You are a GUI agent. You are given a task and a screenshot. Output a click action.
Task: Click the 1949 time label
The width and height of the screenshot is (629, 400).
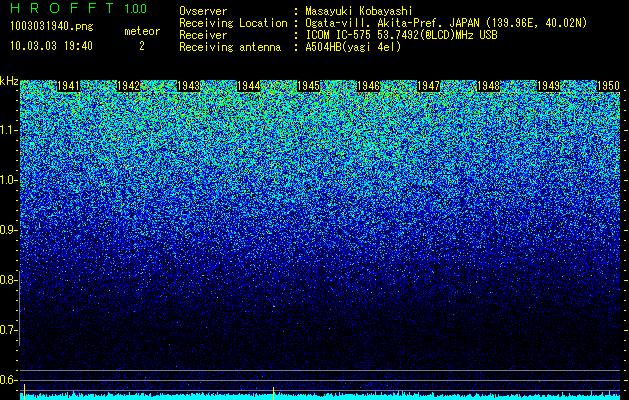click(x=548, y=86)
